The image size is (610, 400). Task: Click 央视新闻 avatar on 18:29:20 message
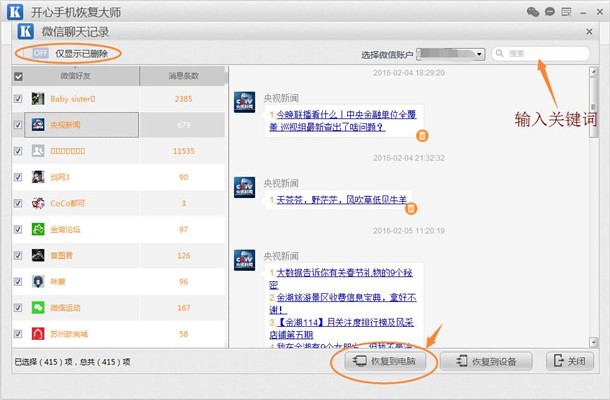(244, 102)
